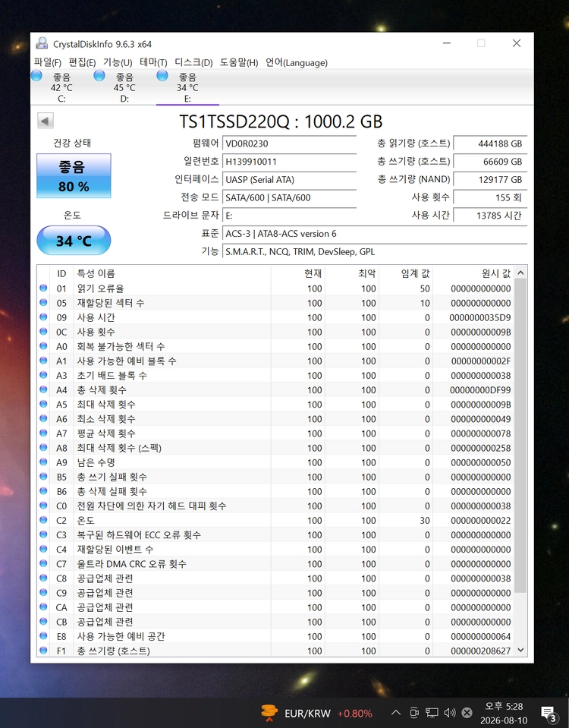Open the 파일(F) menu

pos(48,63)
